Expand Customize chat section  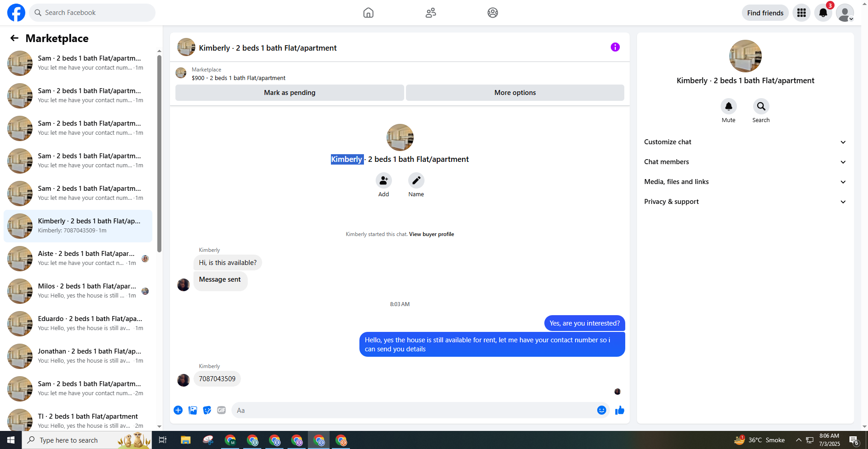click(x=745, y=142)
